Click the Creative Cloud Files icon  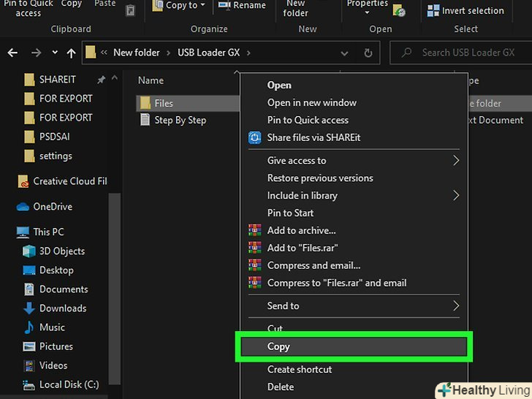click(23, 182)
